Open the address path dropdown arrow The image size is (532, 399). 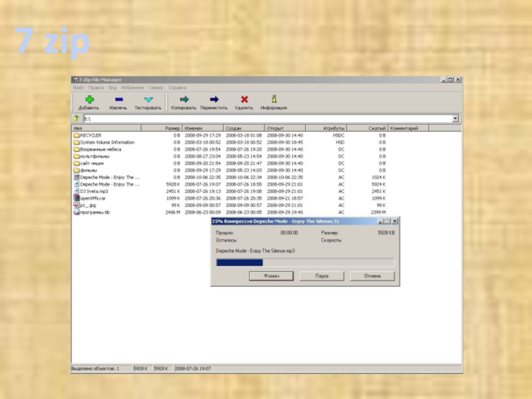[456, 118]
